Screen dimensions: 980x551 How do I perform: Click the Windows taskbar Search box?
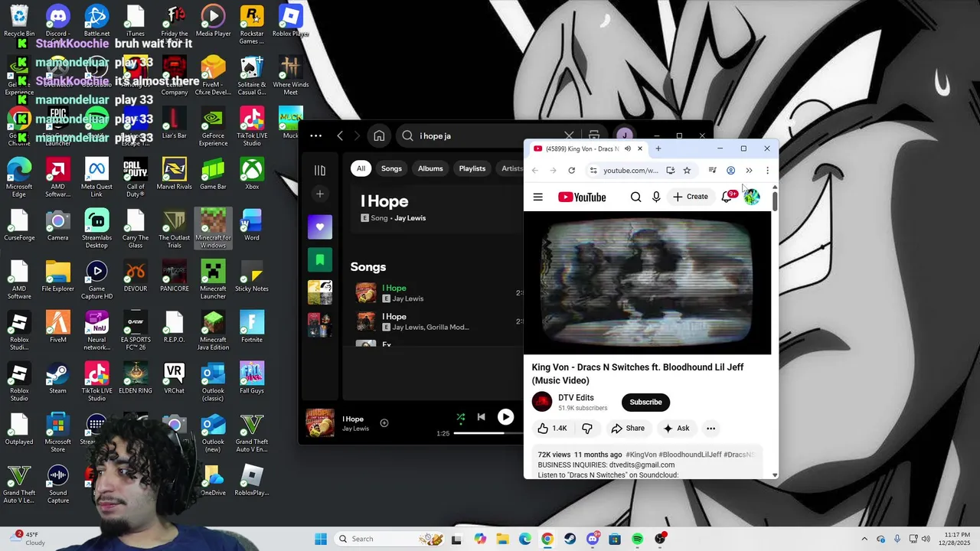(390, 539)
